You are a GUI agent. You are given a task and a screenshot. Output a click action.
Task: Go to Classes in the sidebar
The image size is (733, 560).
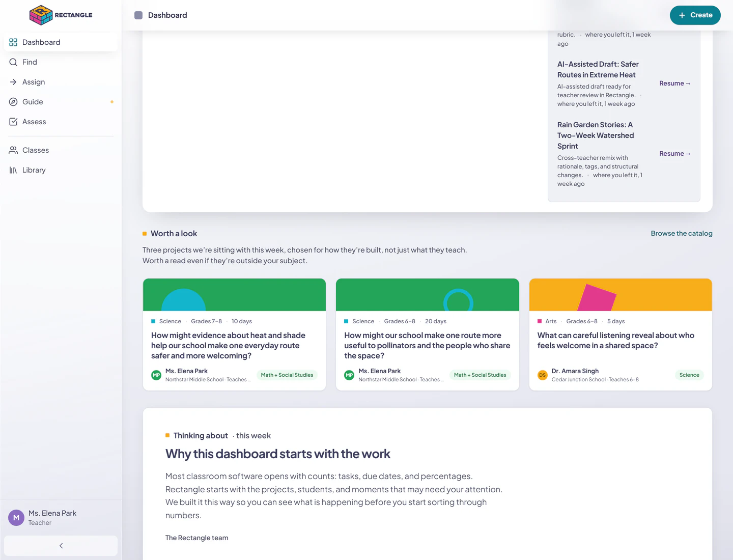(61, 150)
